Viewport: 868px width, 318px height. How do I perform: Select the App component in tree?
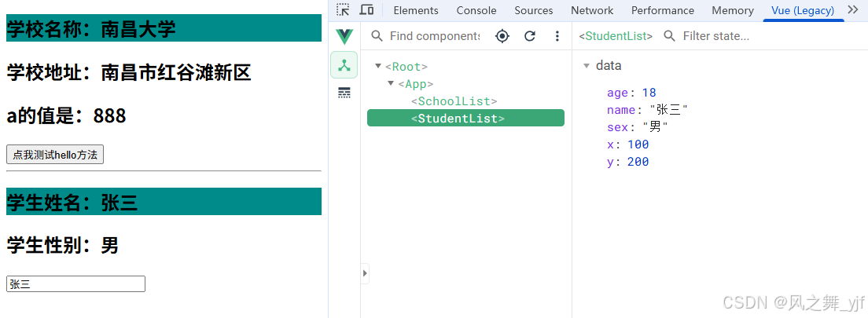point(415,84)
